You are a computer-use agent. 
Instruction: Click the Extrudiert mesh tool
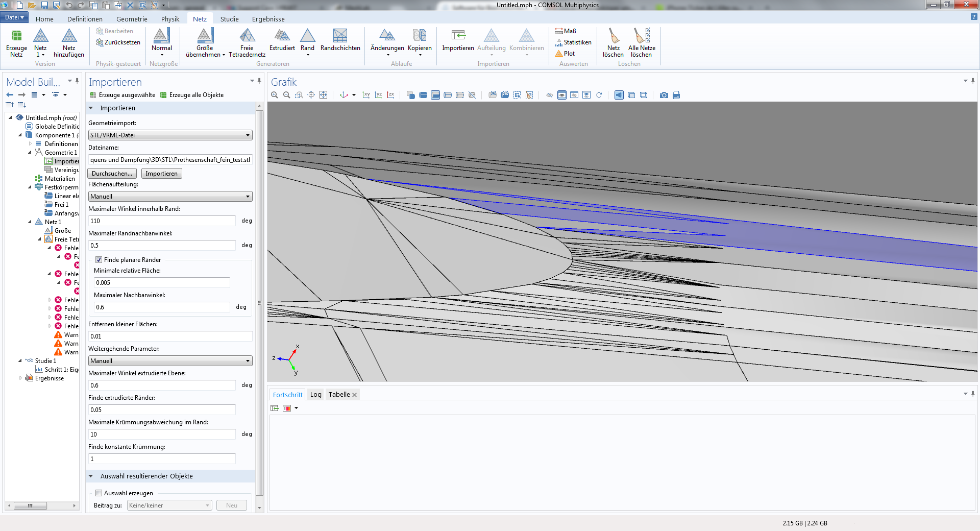282,36
